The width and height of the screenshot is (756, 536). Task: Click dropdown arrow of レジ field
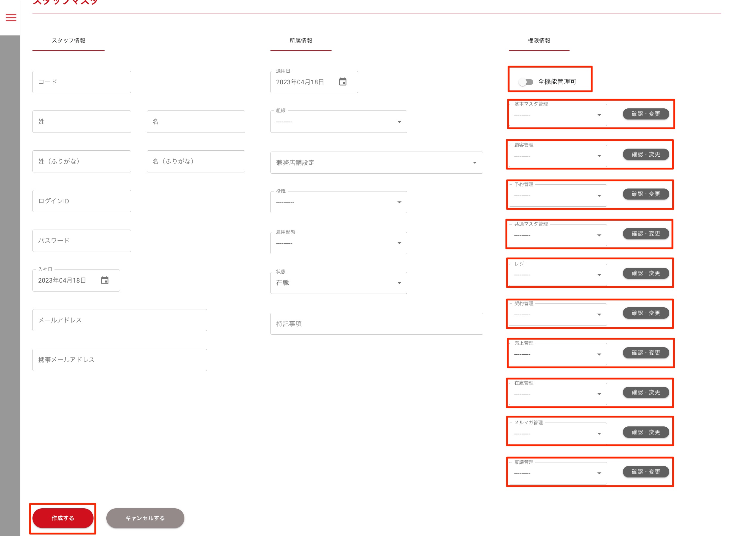pyautogui.click(x=599, y=275)
